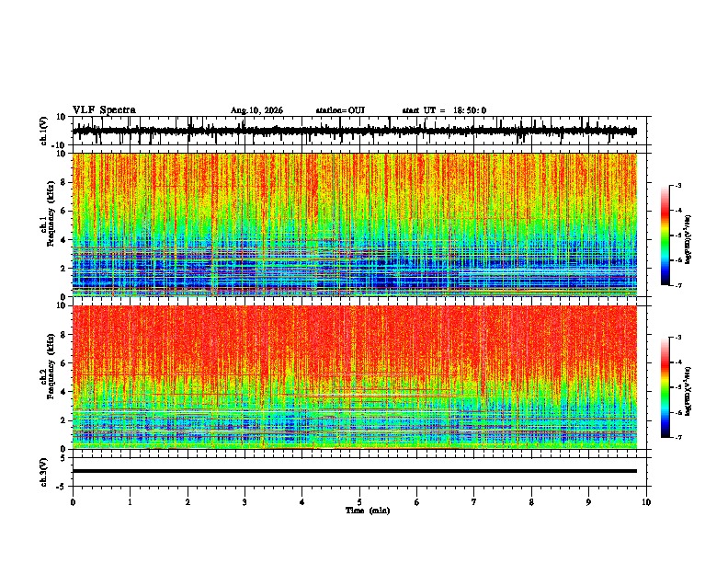
Task: Click the "Time (min)" axis label
Action: coord(368,511)
